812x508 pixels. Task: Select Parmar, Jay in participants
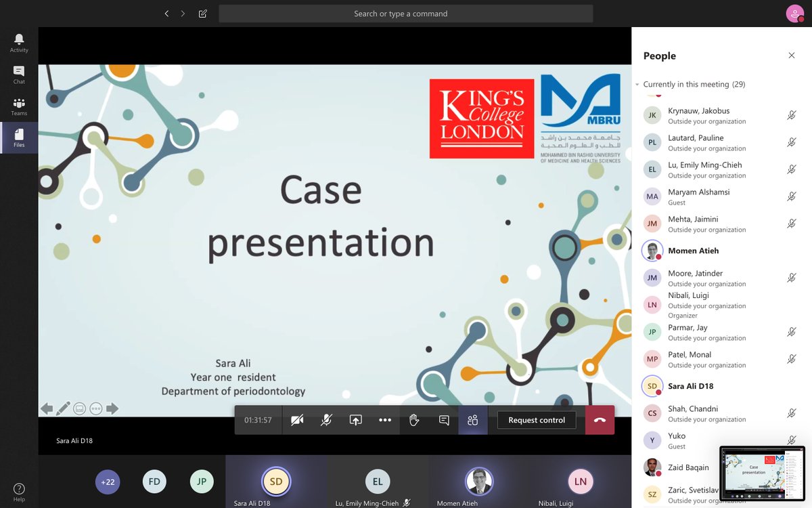click(x=721, y=332)
